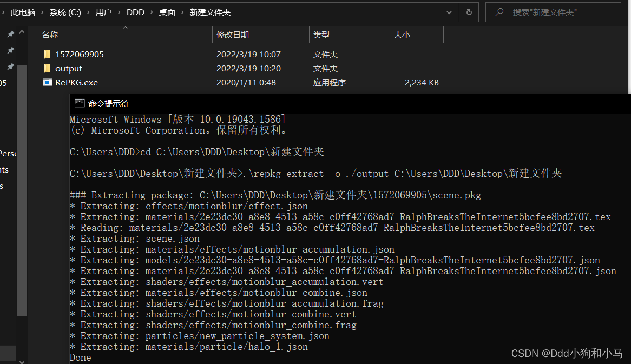Refresh the folder view in address bar
The width and height of the screenshot is (631, 364).
coord(469,12)
